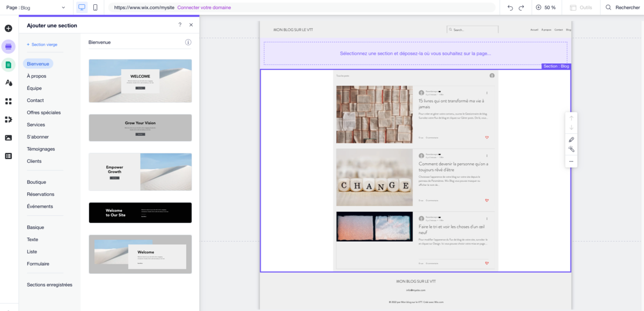The width and height of the screenshot is (644, 311).
Task: Select the Bienvenue category
Action: point(38,64)
